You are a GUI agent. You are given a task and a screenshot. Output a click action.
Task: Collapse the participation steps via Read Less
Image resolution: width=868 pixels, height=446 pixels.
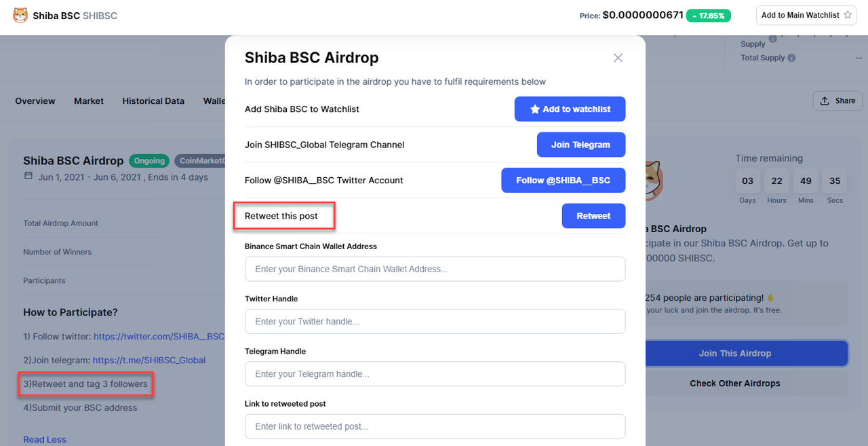(x=45, y=439)
